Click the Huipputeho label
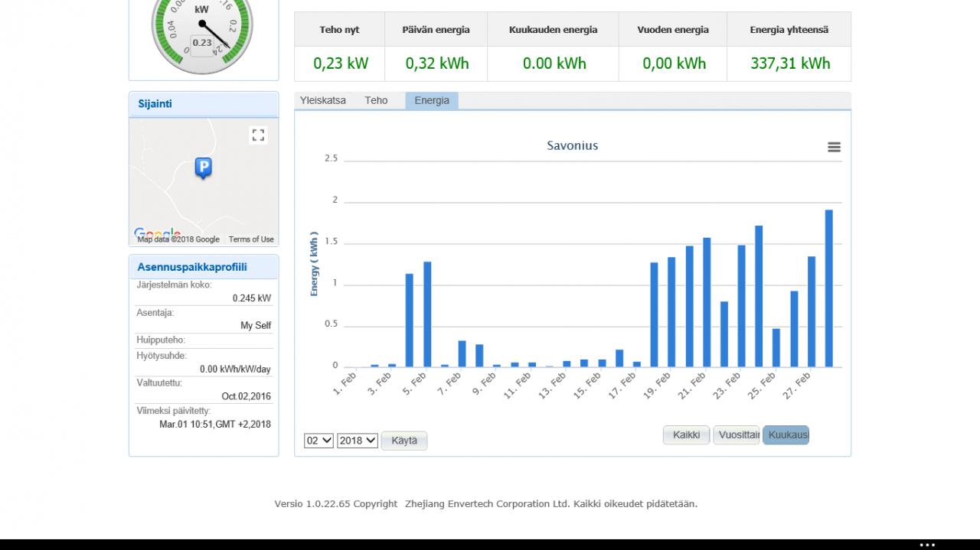Viewport: 980px width, 550px height. (161, 340)
